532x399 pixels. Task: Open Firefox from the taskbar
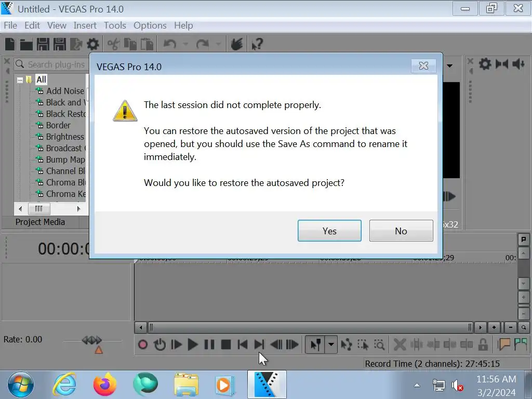(x=105, y=385)
